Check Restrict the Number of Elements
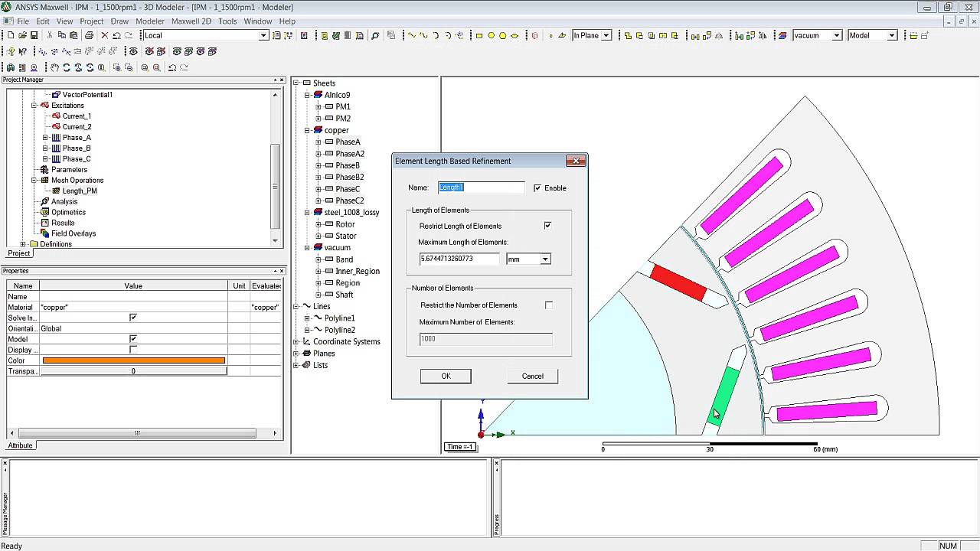The image size is (980, 551). [x=549, y=305]
